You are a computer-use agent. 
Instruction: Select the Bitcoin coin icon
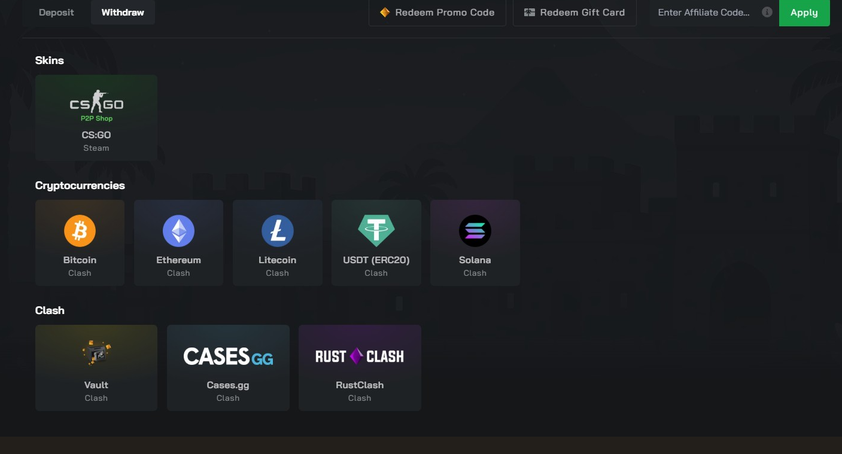79,230
